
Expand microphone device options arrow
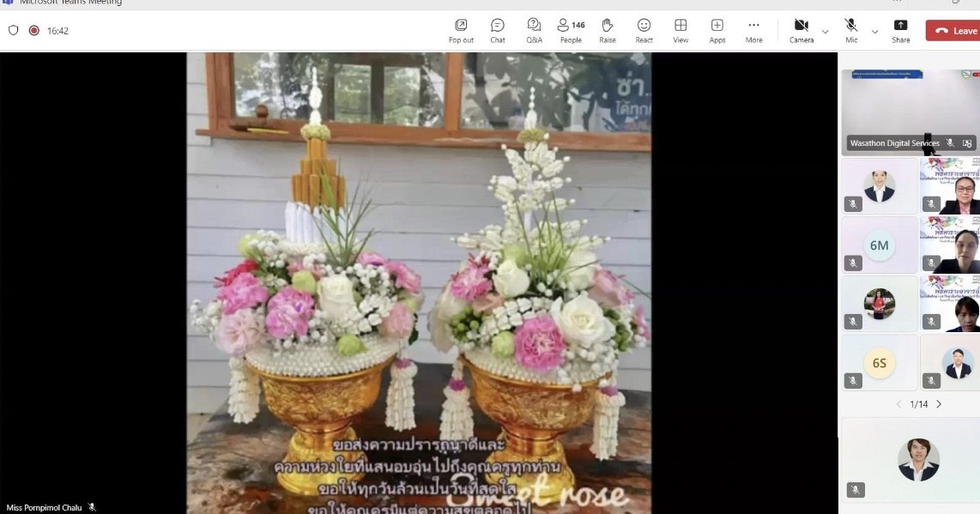tap(874, 31)
